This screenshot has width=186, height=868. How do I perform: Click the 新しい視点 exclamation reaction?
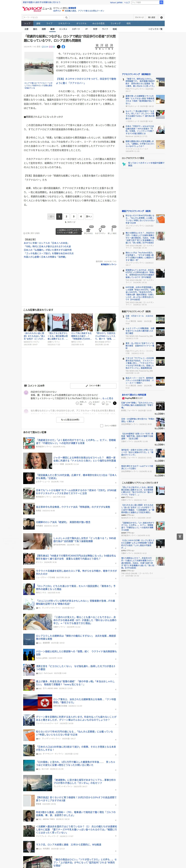(x=112, y=230)
